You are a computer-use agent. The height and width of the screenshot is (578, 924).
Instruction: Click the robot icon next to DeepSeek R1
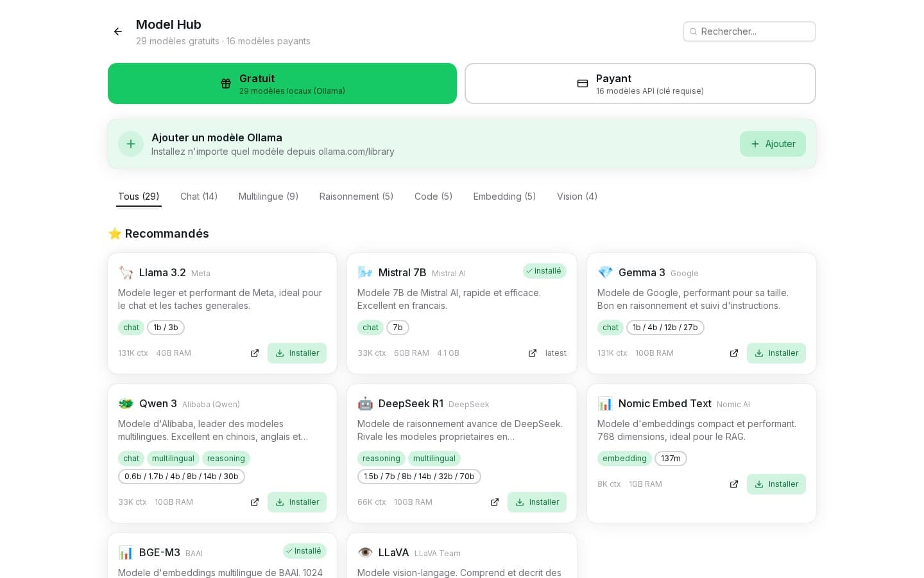tap(365, 403)
